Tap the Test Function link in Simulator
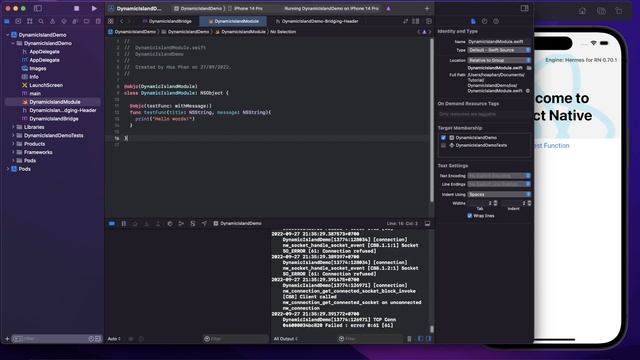Viewport: 640px width, 360px height. (x=551, y=146)
